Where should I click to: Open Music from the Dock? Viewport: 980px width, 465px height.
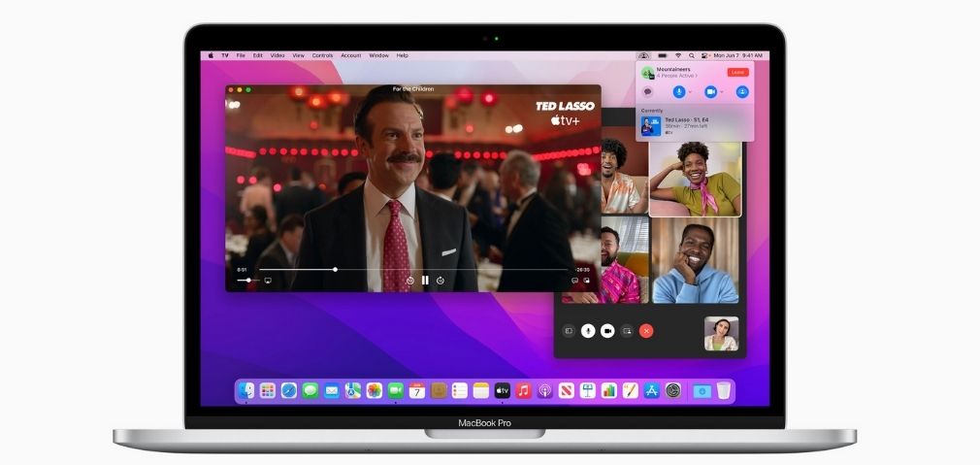(x=524, y=391)
